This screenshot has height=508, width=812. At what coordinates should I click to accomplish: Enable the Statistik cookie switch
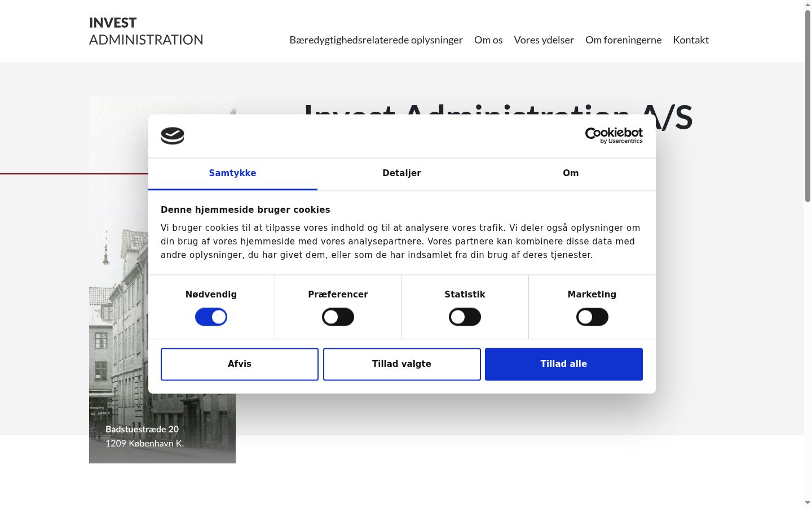pyautogui.click(x=465, y=317)
